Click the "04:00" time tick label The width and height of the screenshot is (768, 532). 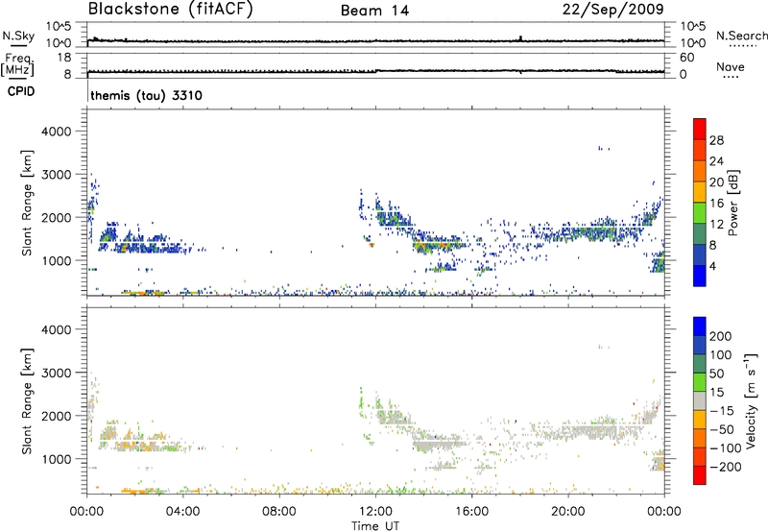click(182, 512)
